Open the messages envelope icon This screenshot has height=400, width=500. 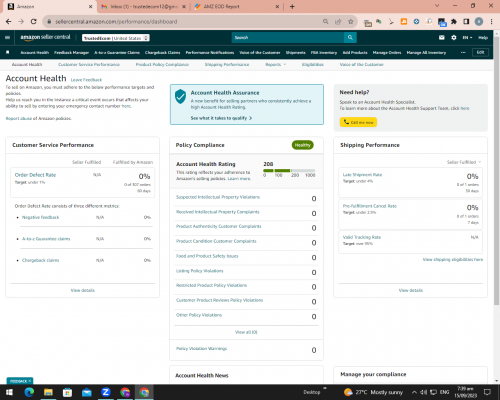[x=442, y=38]
